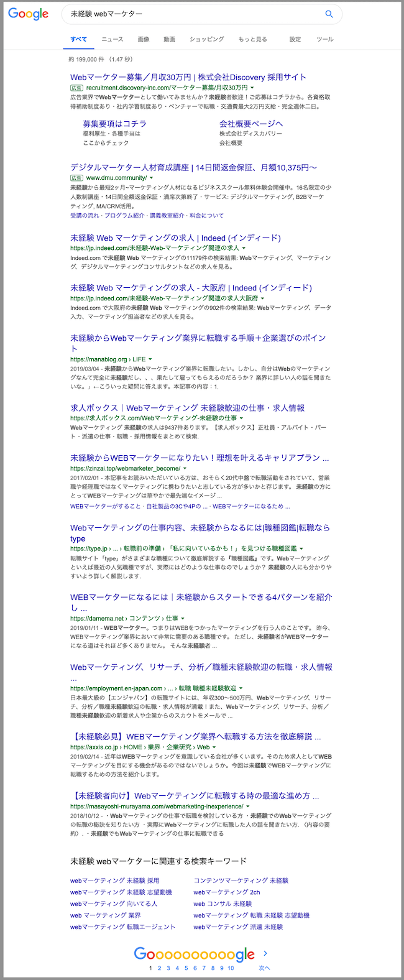Search related: web マーケティング 業界
The height and width of the screenshot is (980, 404).
(x=105, y=915)
